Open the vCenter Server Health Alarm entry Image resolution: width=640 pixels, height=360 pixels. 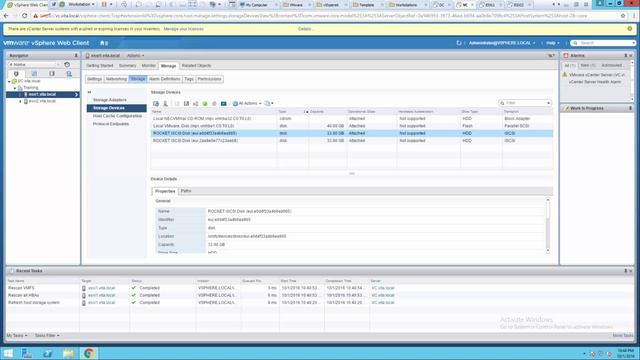(595, 82)
